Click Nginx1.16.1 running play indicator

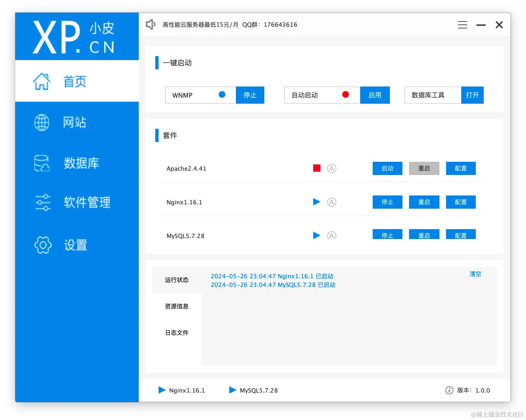click(317, 202)
